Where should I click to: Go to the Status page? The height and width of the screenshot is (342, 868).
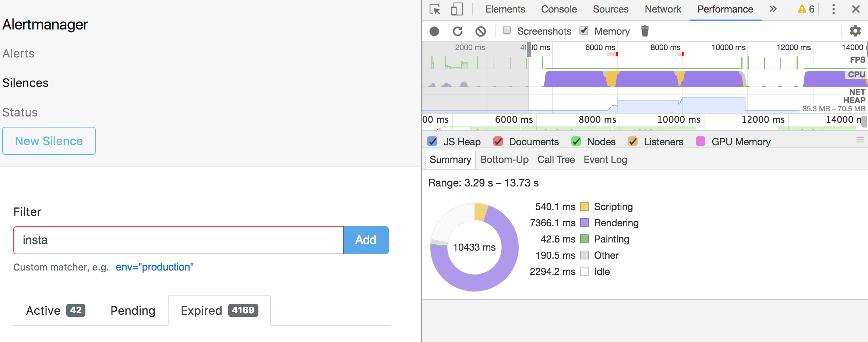pyautogui.click(x=20, y=112)
